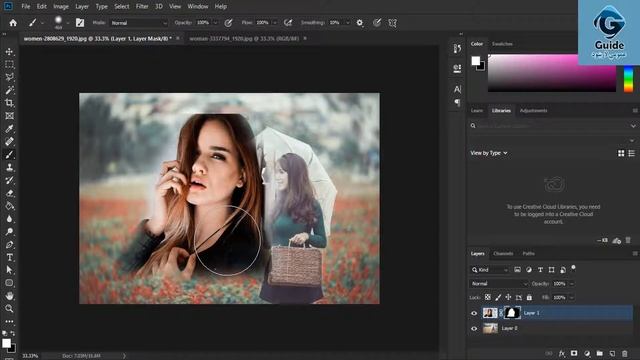This screenshot has height=360, width=640.
Task: Select the Clone Stamp tool
Action: [9, 167]
